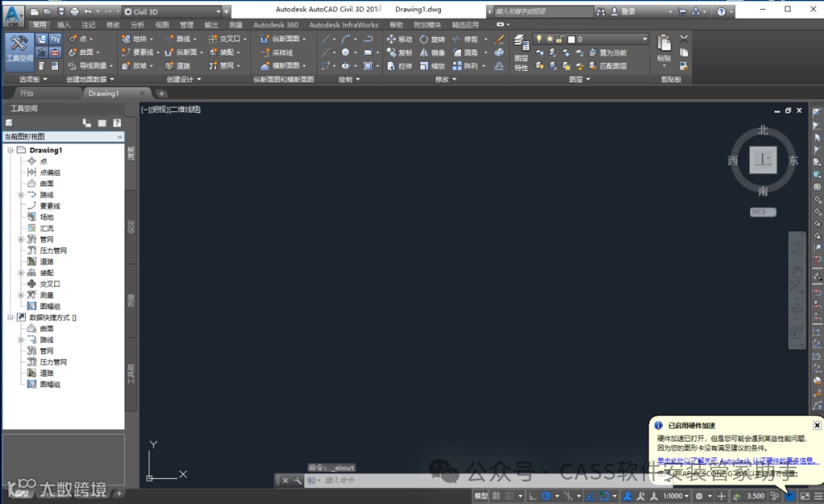Screen dimensions: 824x504
Task: Toggle isometric drafting icon in status bar
Action: [568, 496]
